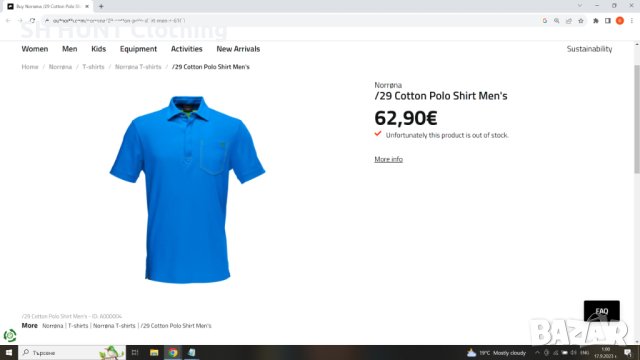Open the Men menu
The image size is (640, 360).
coord(69,49)
